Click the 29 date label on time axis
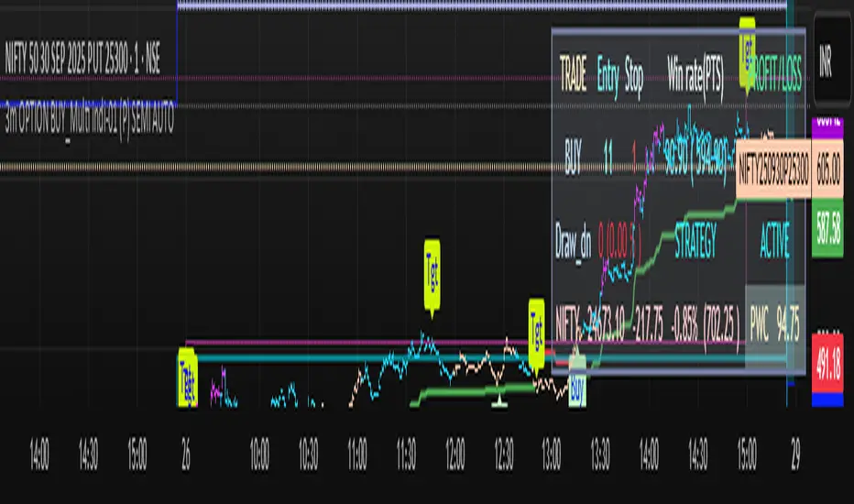 point(795,454)
